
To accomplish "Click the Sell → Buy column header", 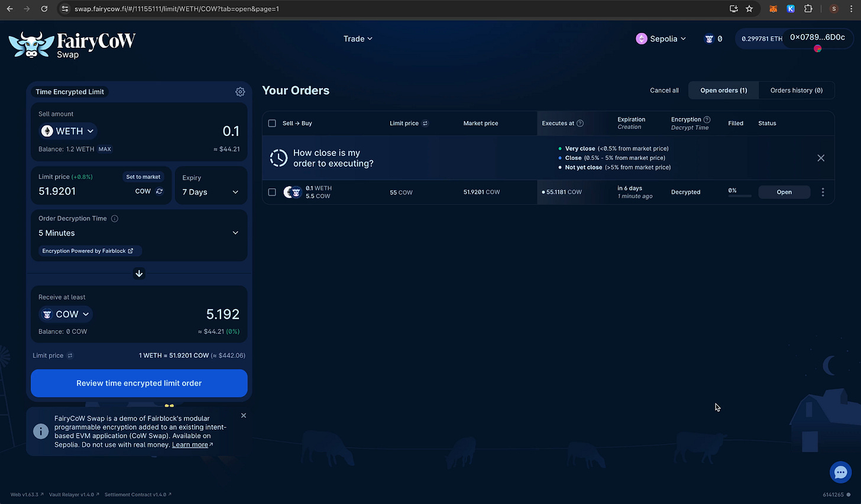I will coord(297,123).
